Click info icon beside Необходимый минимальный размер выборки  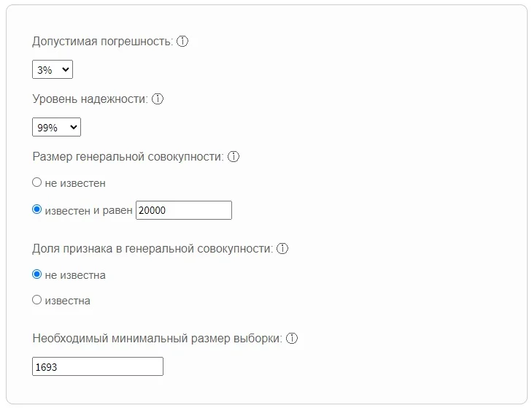(x=292, y=338)
